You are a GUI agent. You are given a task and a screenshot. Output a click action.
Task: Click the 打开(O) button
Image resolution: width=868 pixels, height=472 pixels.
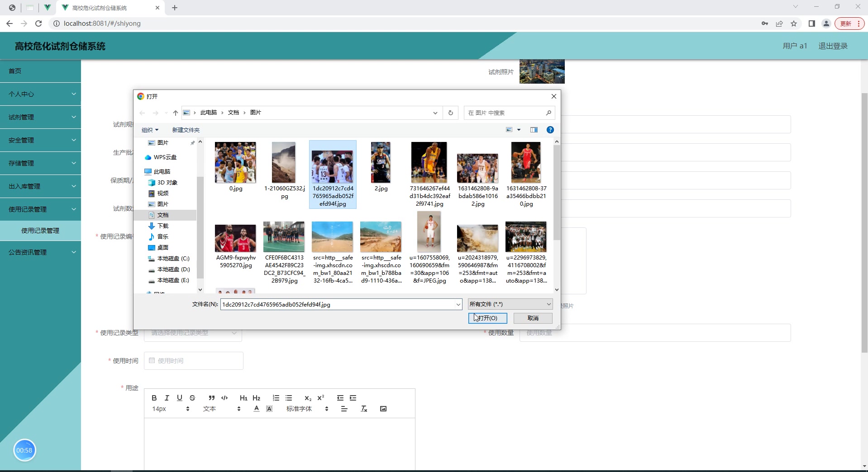pyautogui.click(x=488, y=318)
